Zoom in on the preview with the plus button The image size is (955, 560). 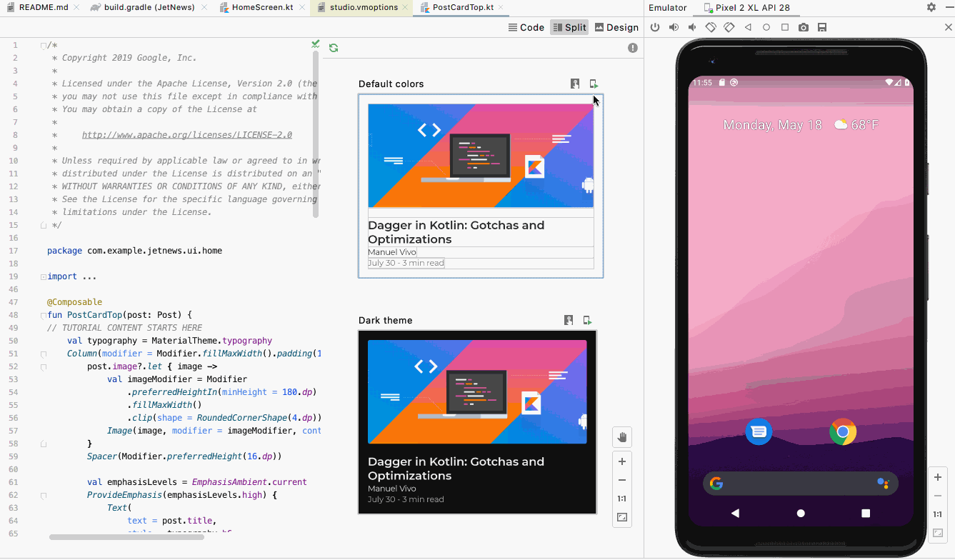621,461
